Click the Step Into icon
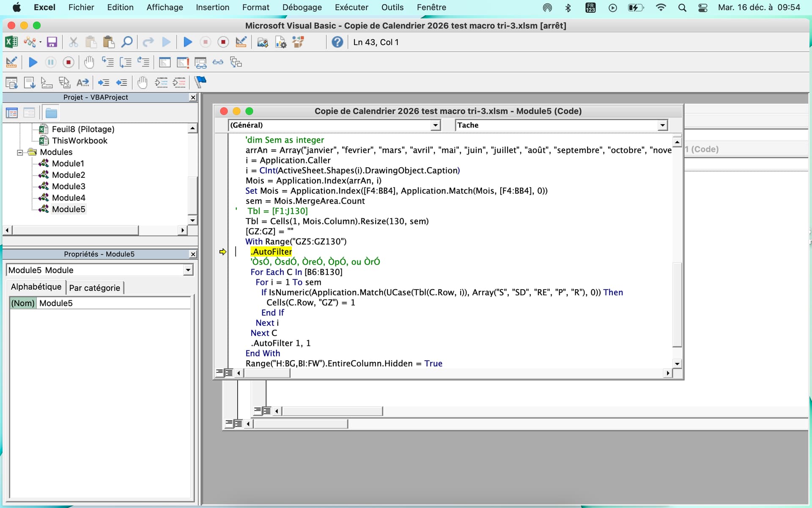 [x=107, y=63]
